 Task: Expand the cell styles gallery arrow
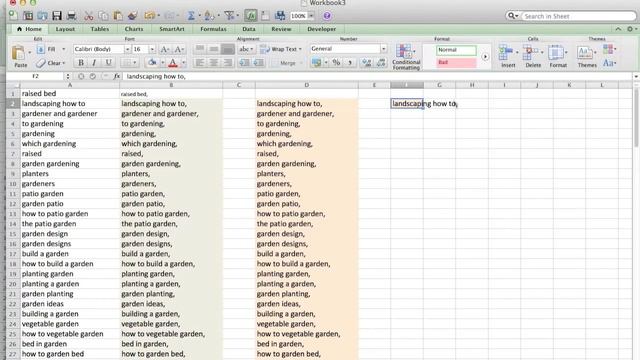pos(485,57)
